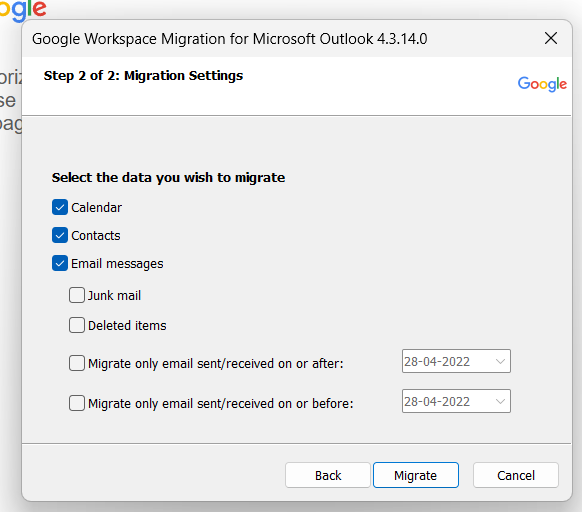Screen dimensions: 582x512
Task: Uncheck the Contacts checkbox
Action: coord(60,235)
